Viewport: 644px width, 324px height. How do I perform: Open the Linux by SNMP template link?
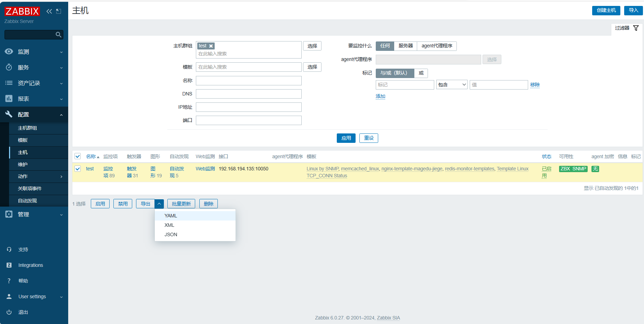(x=323, y=169)
